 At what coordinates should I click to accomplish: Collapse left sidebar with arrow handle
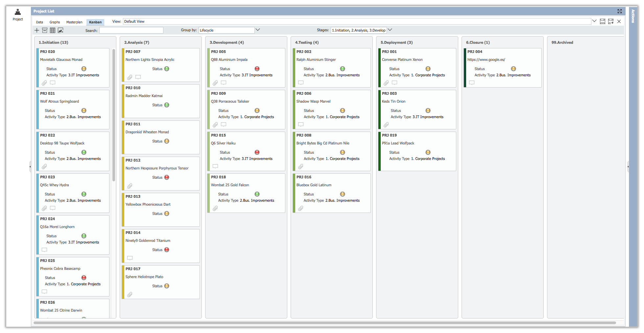point(30,166)
